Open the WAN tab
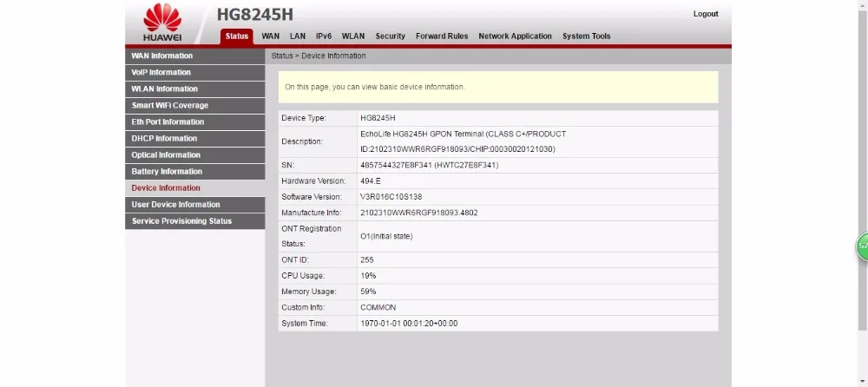 [x=270, y=36]
